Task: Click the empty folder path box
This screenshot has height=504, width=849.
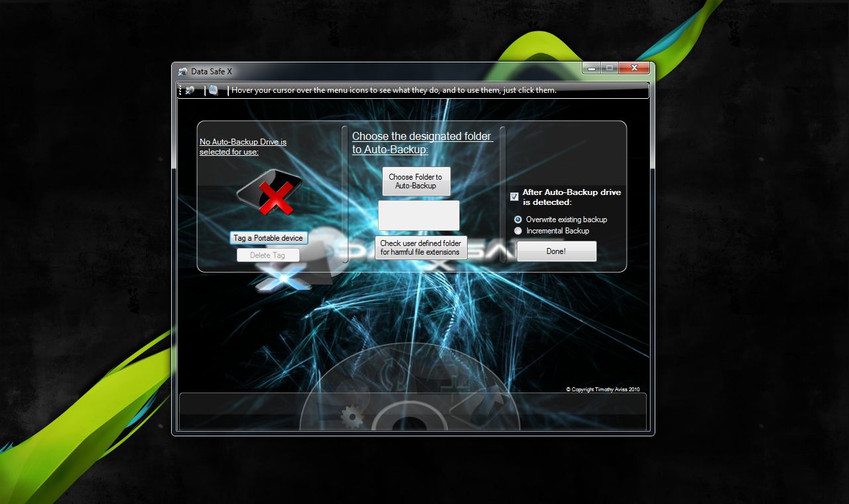Action: coord(419,216)
